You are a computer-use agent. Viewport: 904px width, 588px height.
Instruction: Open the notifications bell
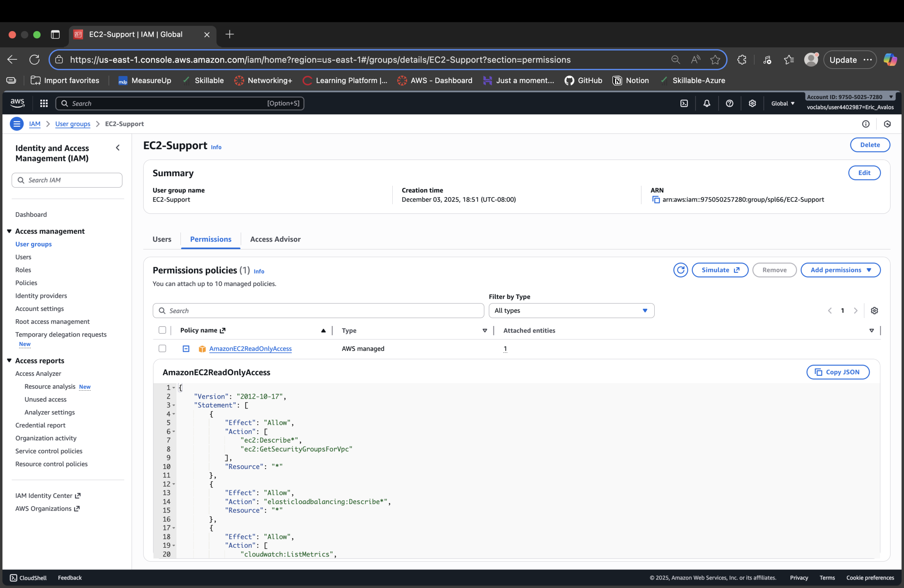coord(707,103)
